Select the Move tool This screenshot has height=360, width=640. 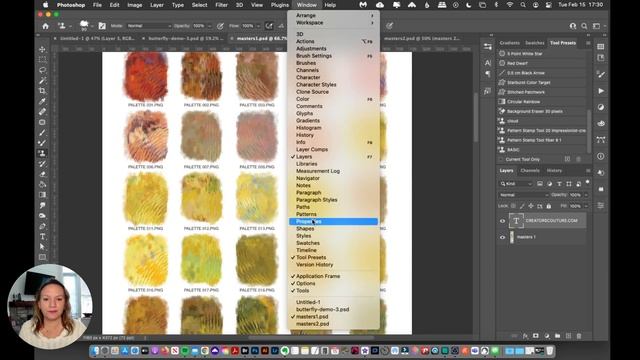[x=42, y=49]
